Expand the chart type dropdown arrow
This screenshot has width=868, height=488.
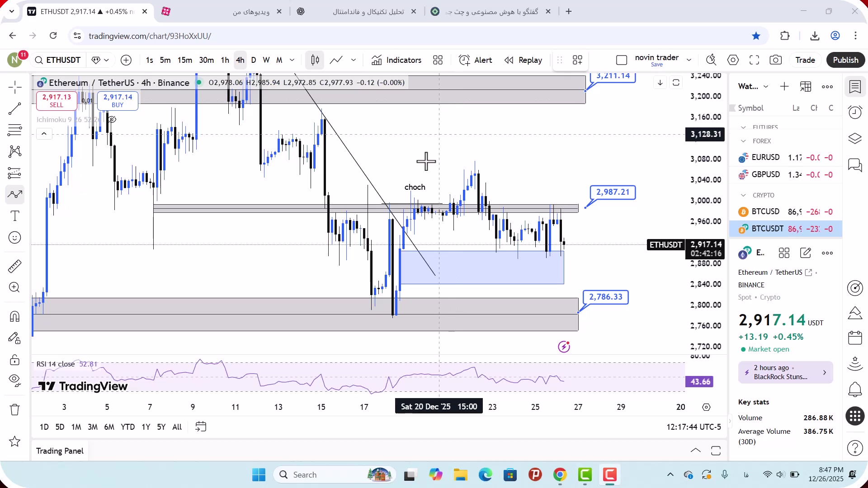click(x=354, y=60)
